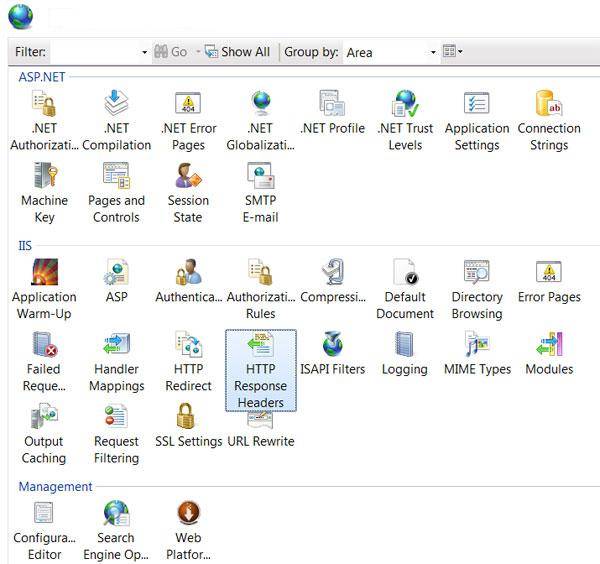The height and width of the screenshot is (564, 600).
Task: Expand the Filter dropdown arrow
Action: pyautogui.click(x=144, y=52)
